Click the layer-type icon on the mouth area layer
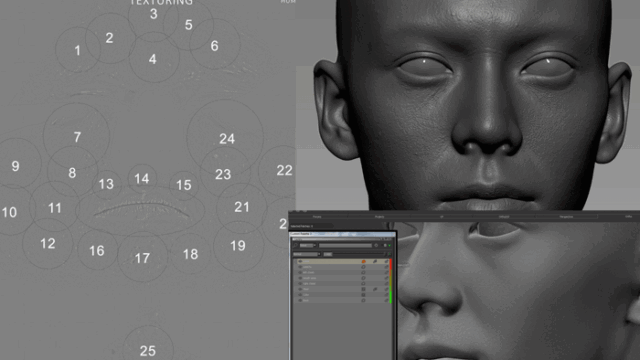 click(x=363, y=278)
